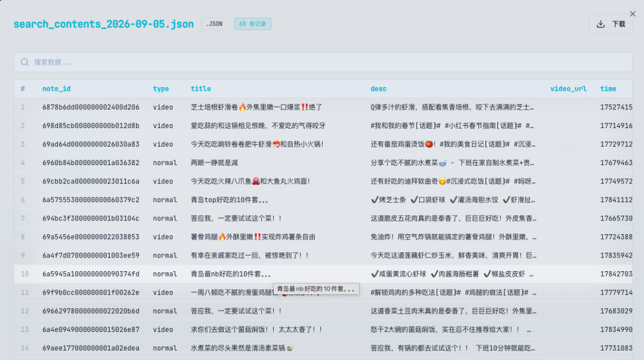Click title 今天吃吃火辣八爪鱼

point(250,181)
